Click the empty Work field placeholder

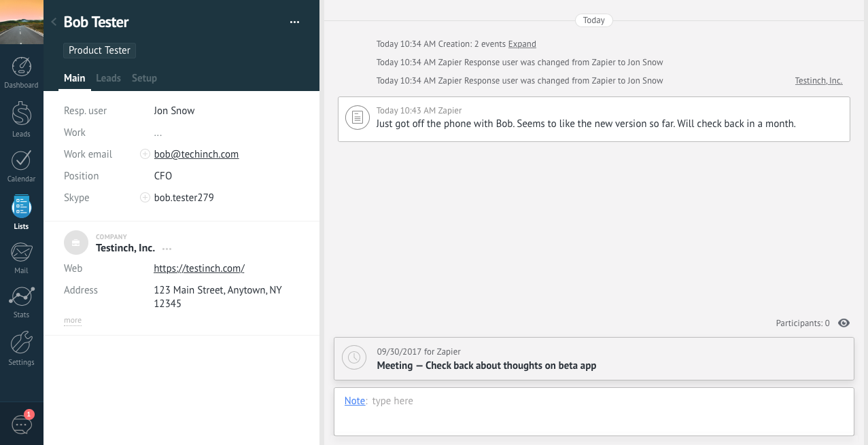point(158,132)
